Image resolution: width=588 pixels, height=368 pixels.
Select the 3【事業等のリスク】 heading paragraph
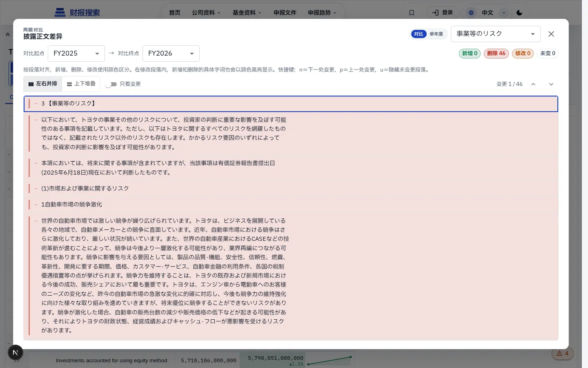[x=291, y=104]
